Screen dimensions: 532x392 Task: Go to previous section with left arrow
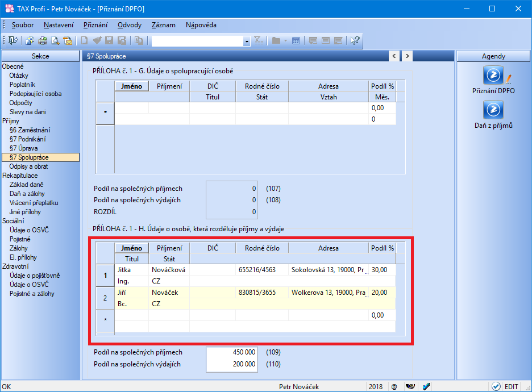[394, 56]
